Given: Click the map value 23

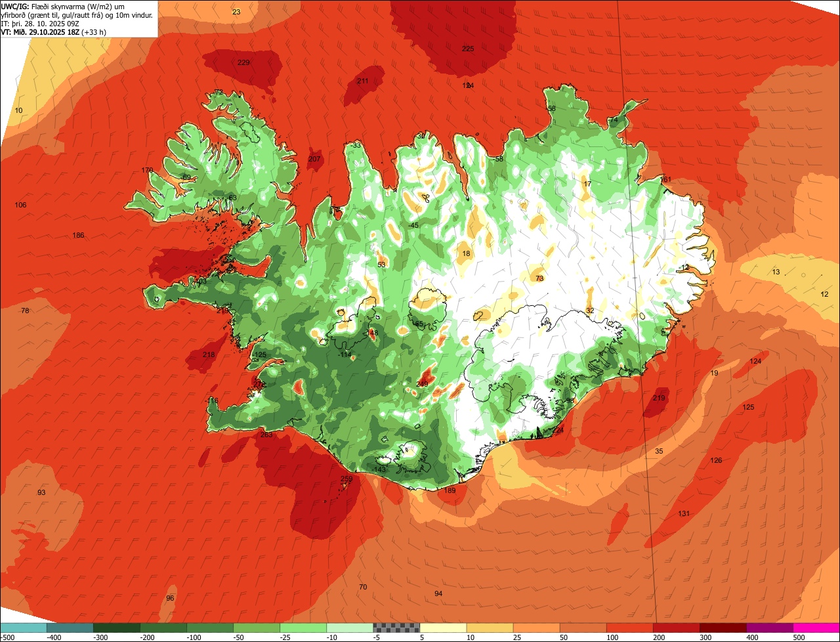Looking at the screenshot, I should tap(236, 12).
